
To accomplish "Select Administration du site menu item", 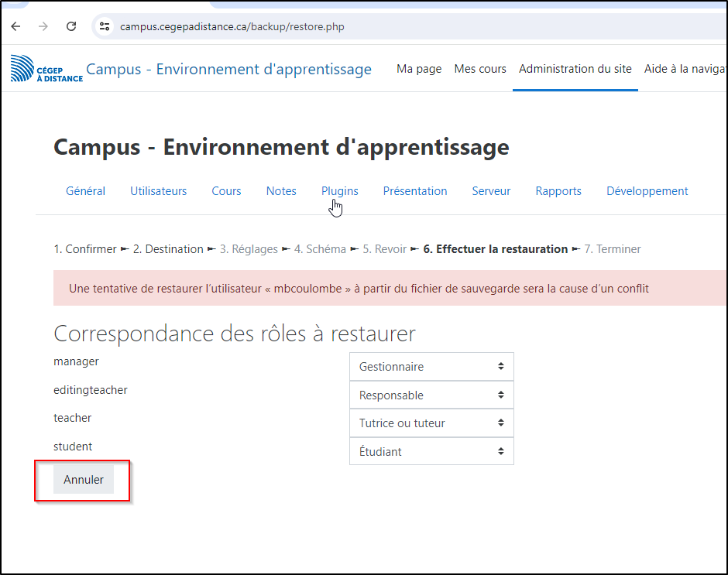I will 575,69.
